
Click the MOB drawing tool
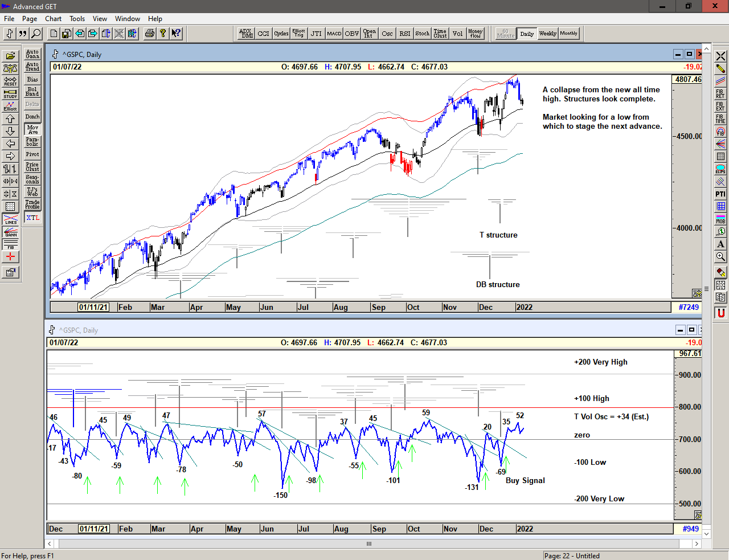(x=720, y=219)
